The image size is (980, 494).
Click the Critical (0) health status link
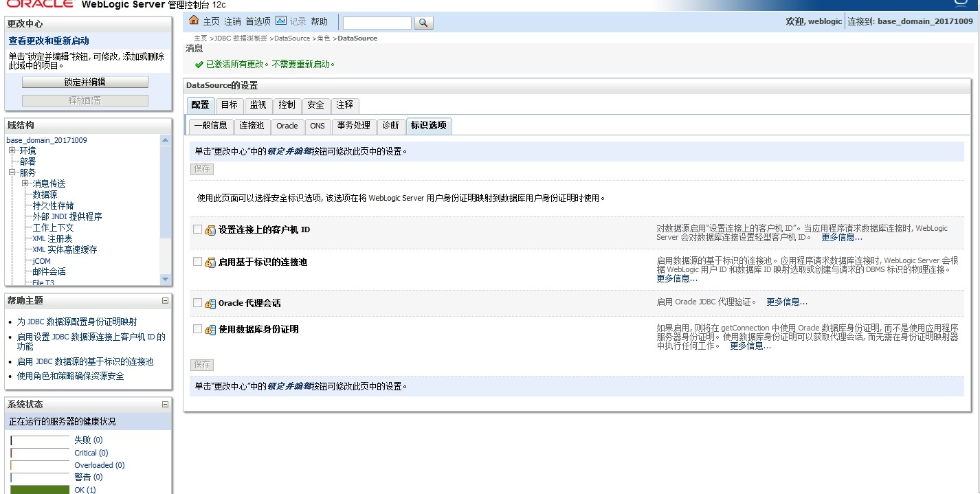pos(91,453)
